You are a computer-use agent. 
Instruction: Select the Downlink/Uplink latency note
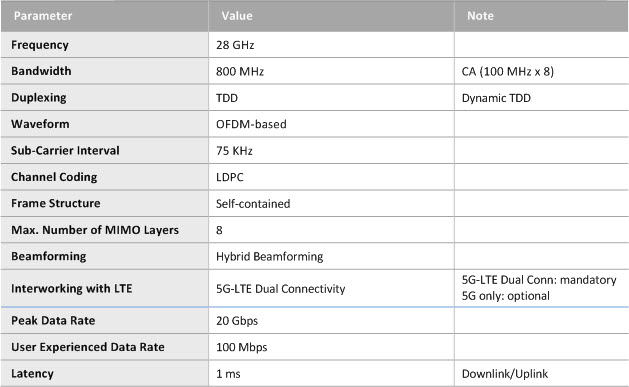(x=505, y=374)
